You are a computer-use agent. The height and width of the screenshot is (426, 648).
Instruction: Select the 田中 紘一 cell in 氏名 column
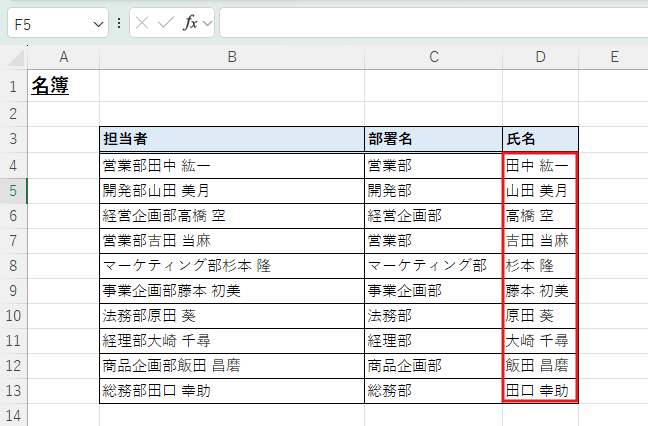[540, 165]
